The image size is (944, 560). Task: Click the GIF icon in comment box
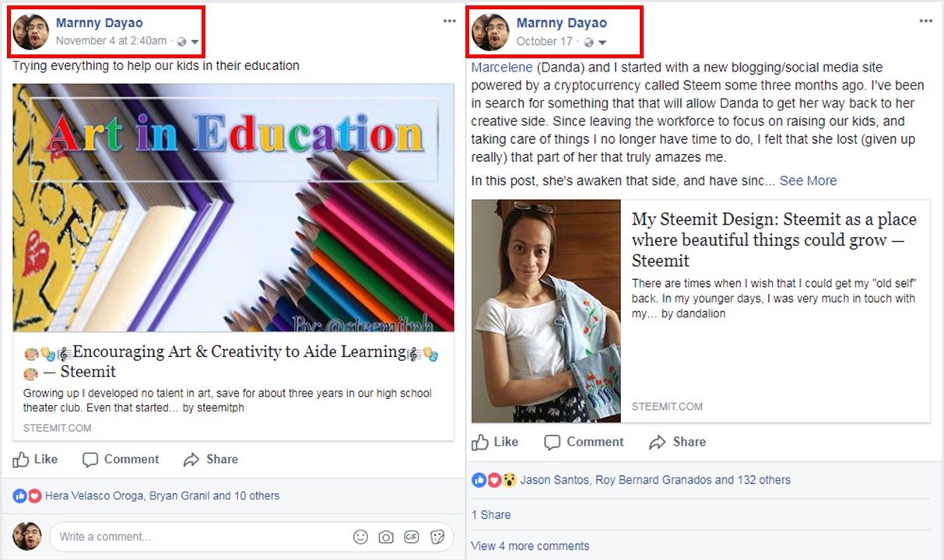[x=412, y=537]
